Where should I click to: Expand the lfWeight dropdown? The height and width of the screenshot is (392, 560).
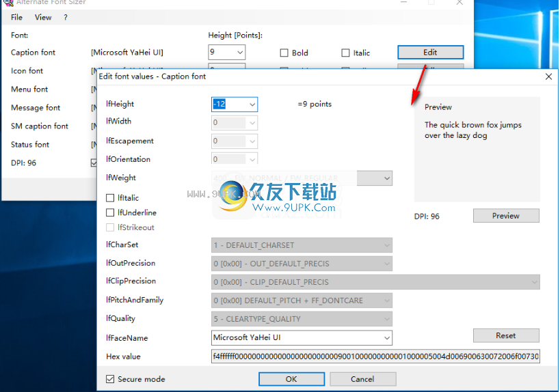pos(387,178)
